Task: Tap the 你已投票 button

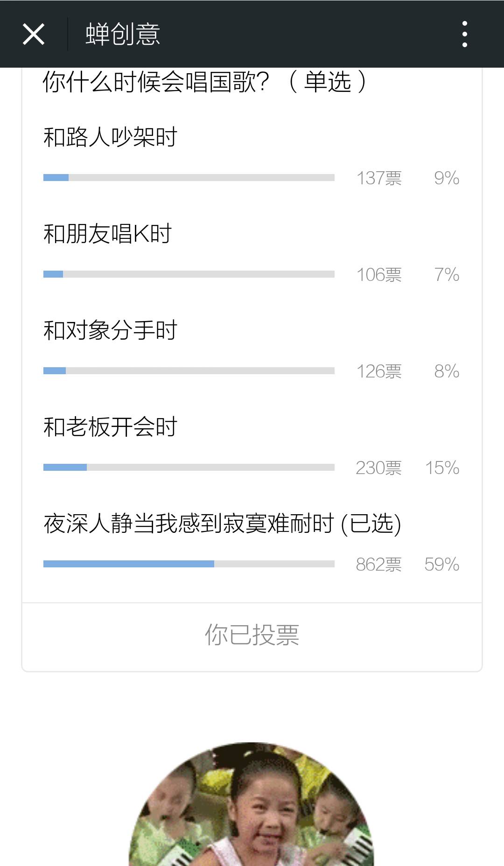Action: coord(252,635)
